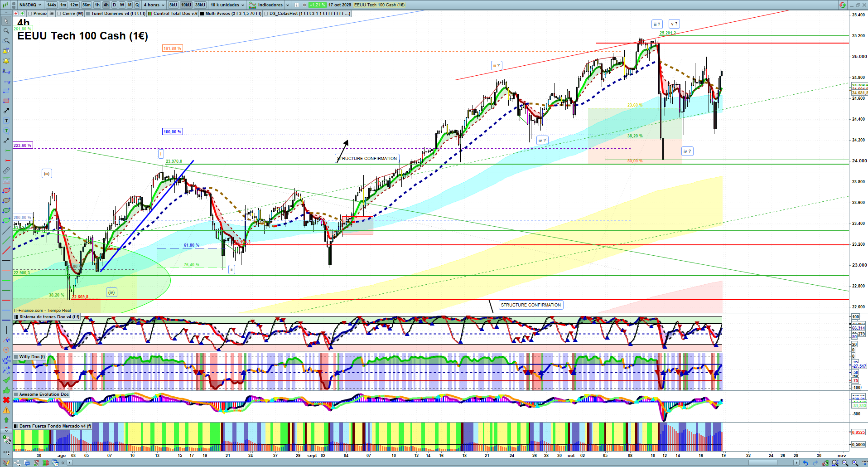Image resolution: width=868 pixels, height=467 pixels.
Task: Pick the blue rectangle drawing tool
Action: pyautogui.click(x=6, y=91)
